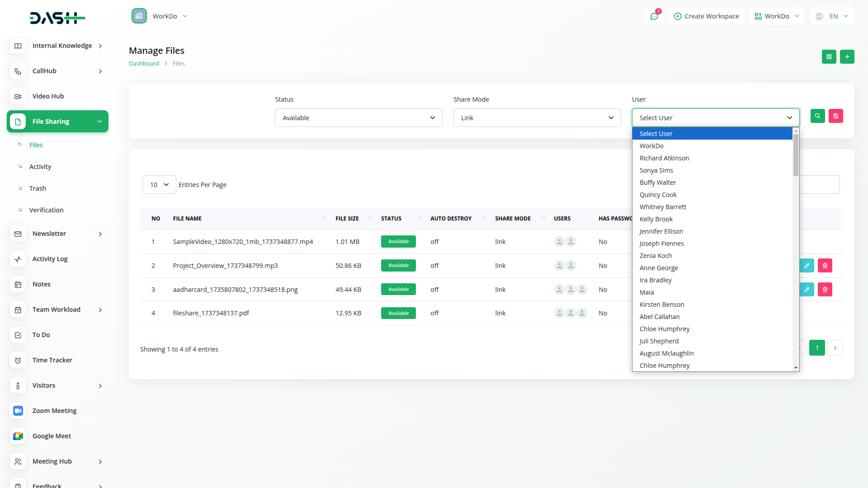The height and width of the screenshot is (488, 868).
Task: Click the green add file plus icon
Action: pos(847,57)
